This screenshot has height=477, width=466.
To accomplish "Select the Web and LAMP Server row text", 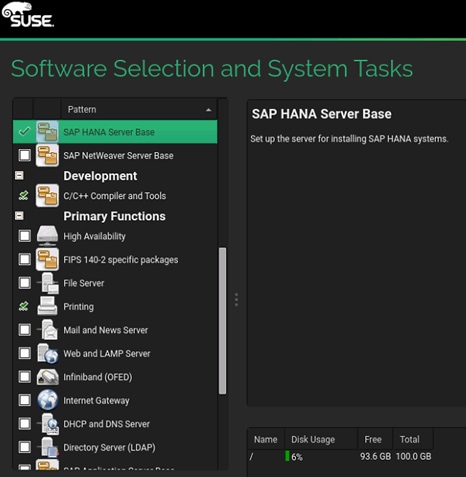I will 107,353.
